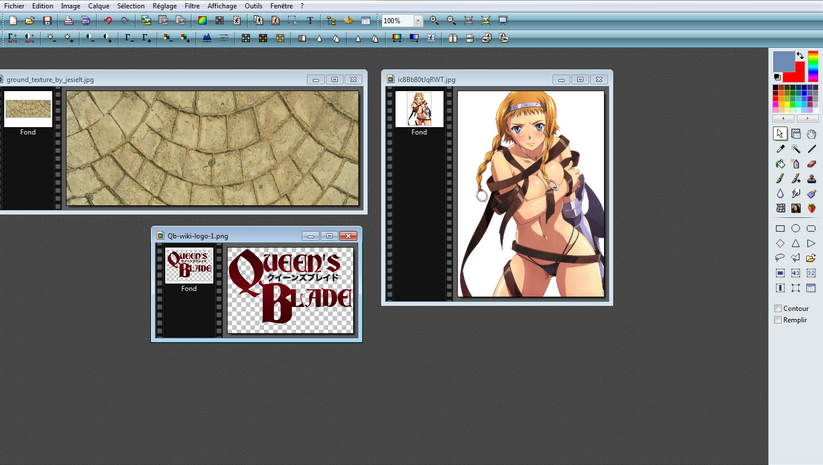Click the Zoom in magnifier icon
Viewport: 823px width, 465px height.
[x=434, y=20]
